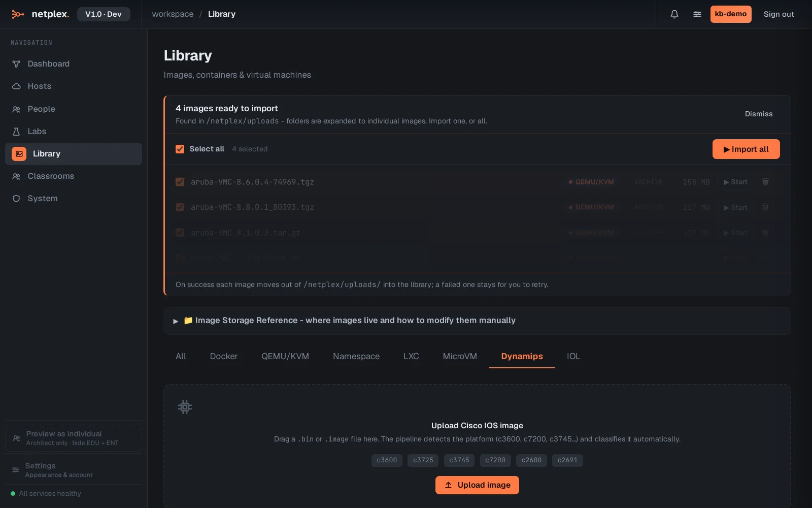Expand Image Storage Reference section

tap(477, 321)
